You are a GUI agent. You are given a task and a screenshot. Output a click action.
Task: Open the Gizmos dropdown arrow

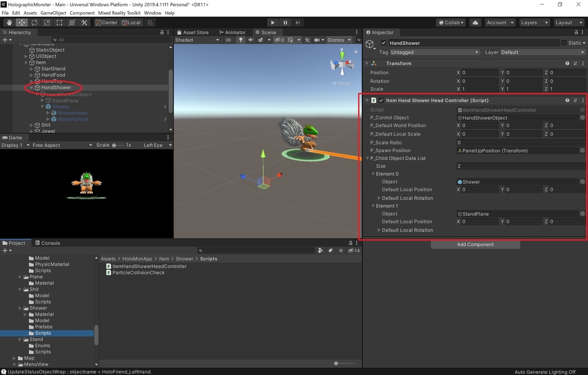point(349,40)
